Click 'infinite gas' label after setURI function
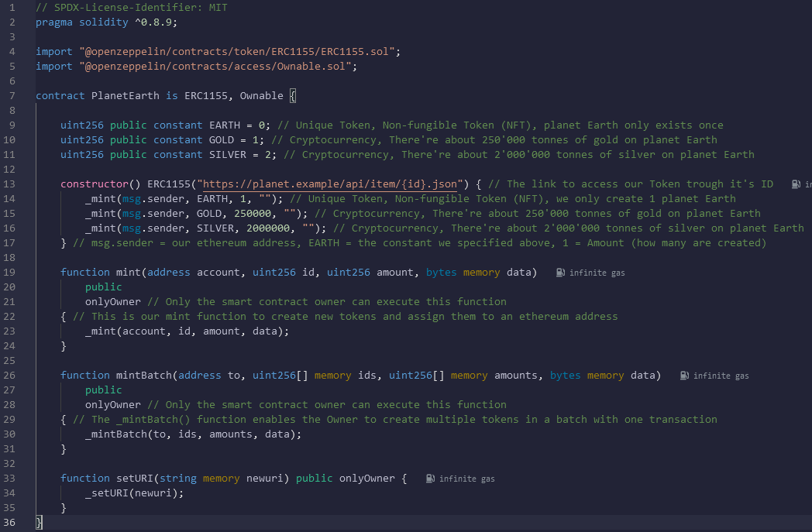Screen dimensions: 812x532 point(466,479)
